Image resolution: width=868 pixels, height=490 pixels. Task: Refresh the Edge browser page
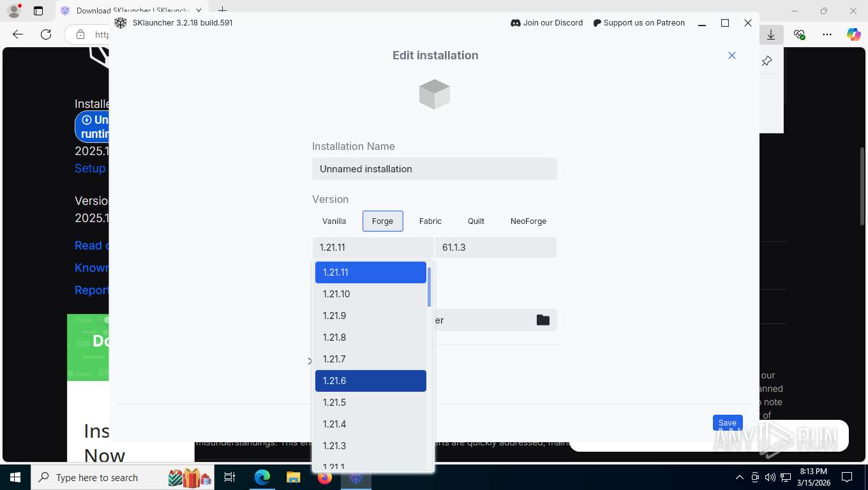[46, 34]
